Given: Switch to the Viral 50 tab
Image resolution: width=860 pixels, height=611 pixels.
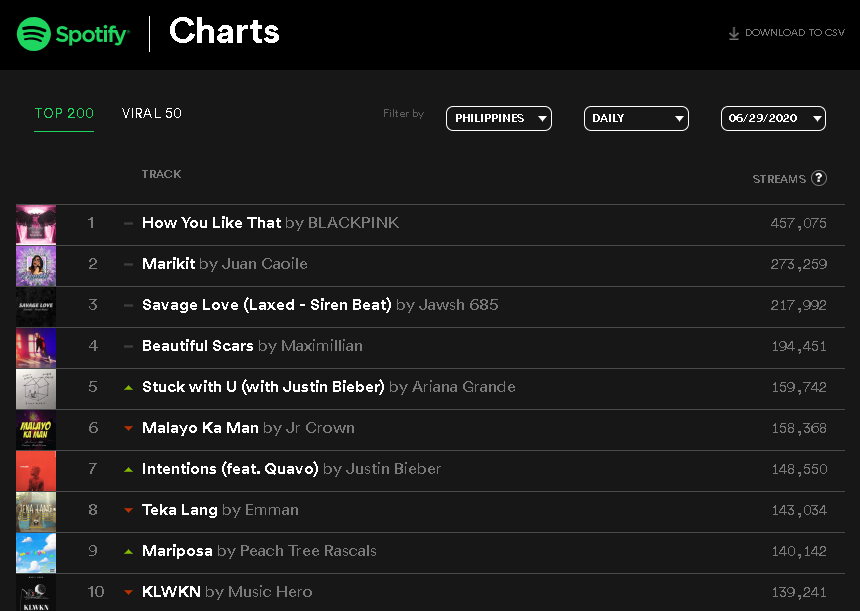Looking at the screenshot, I should coord(151,114).
